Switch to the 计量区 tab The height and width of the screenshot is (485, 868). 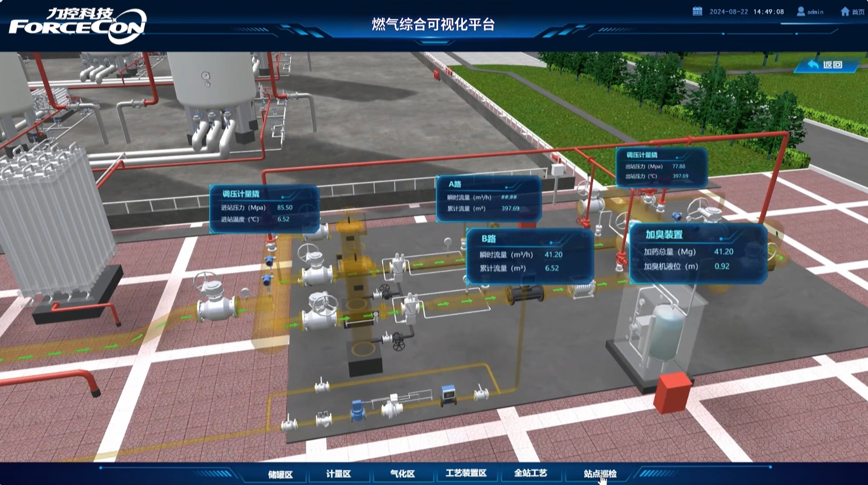(338, 474)
